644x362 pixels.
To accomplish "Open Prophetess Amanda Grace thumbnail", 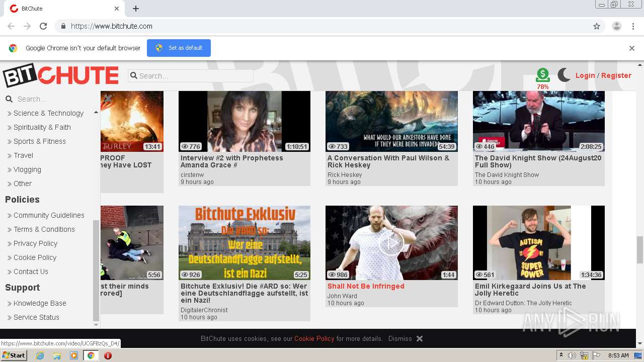I will [245, 121].
